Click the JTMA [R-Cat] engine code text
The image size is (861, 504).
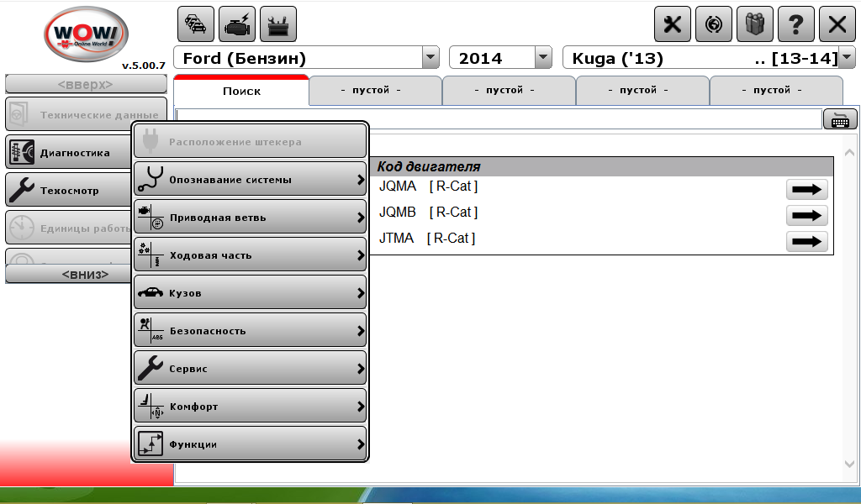tap(427, 238)
